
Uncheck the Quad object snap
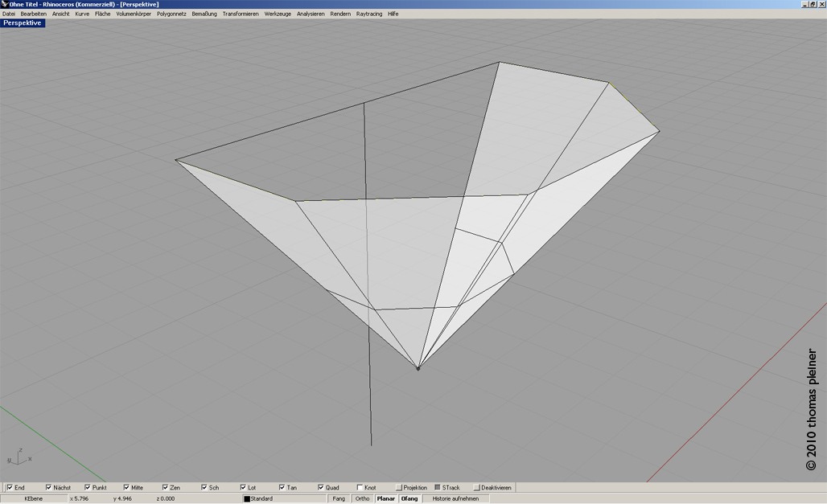coord(321,487)
